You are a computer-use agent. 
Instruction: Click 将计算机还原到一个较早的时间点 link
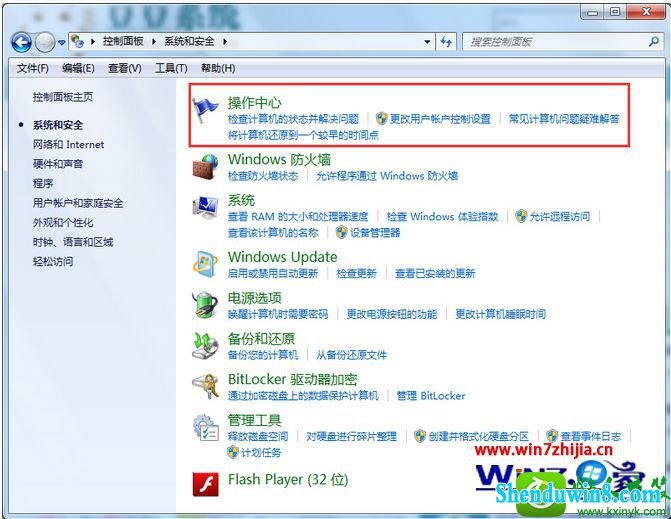tap(303, 136)
